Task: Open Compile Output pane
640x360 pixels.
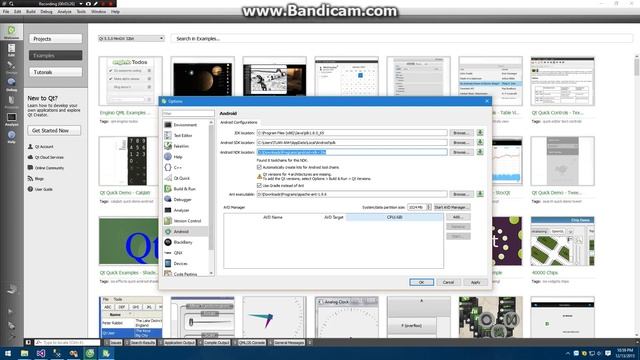Action: (x=214, y=342)
